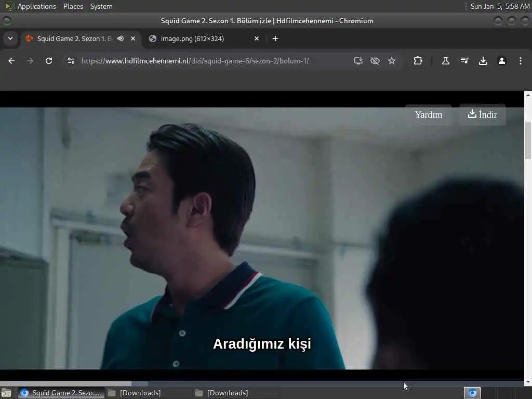Open the profile avatar icon
This screenshot has width=532, height=399.
[x=502, y=61]
